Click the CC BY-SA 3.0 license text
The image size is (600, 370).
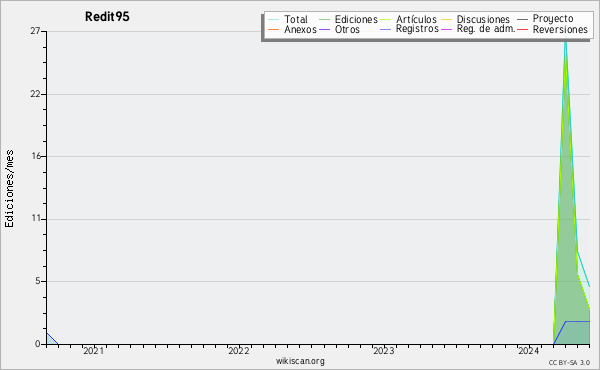(569, 362)
